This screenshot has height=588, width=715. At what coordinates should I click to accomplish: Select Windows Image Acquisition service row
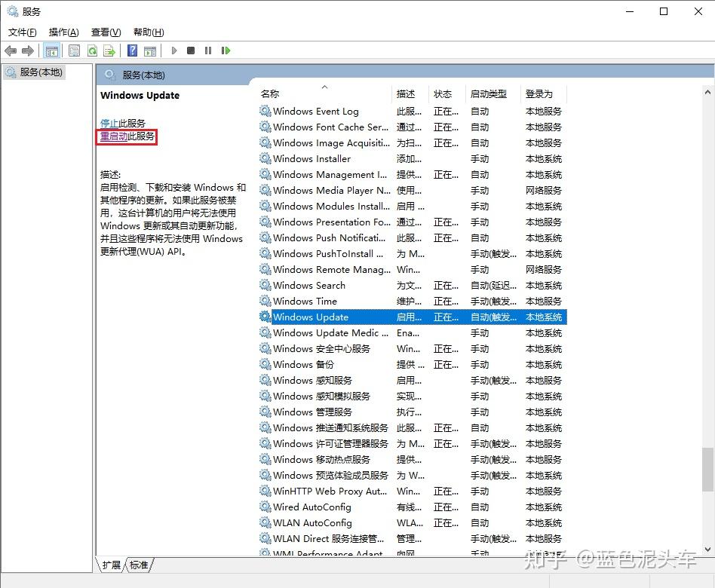coord(413,143)
